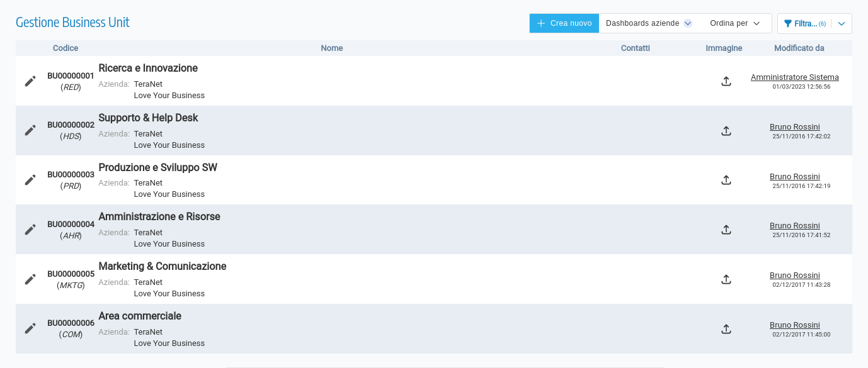Expand the chevron beside the Filtra button

pos(841,23)
